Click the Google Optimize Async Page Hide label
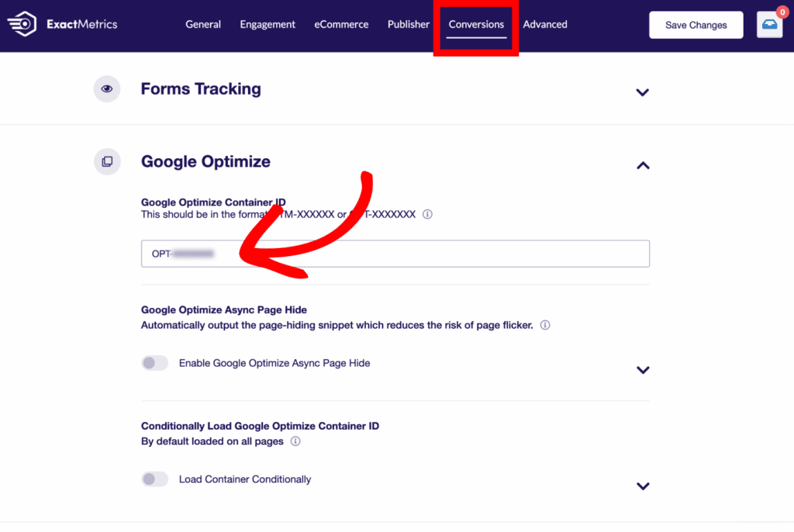Image resolution: width=794 pixels, height=532 pixels. pos(224,309)
